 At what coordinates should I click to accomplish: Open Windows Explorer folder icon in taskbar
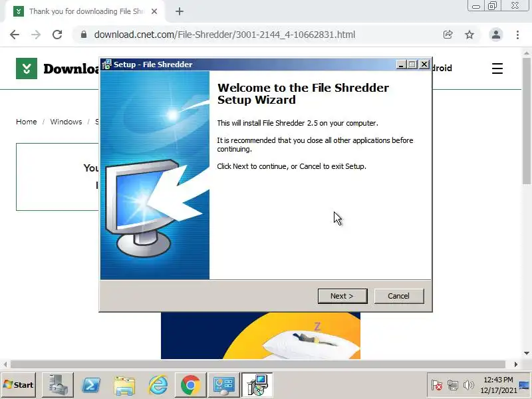point(124,385)
